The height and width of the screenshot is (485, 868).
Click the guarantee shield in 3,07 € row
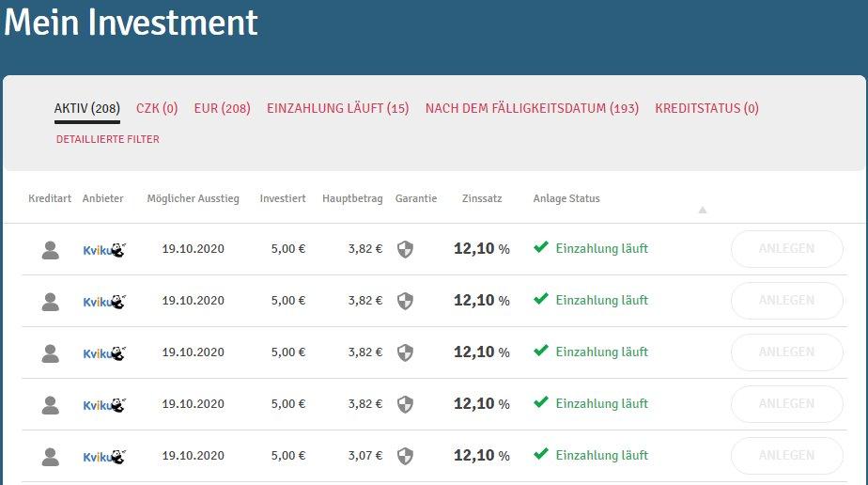(405, 456)
